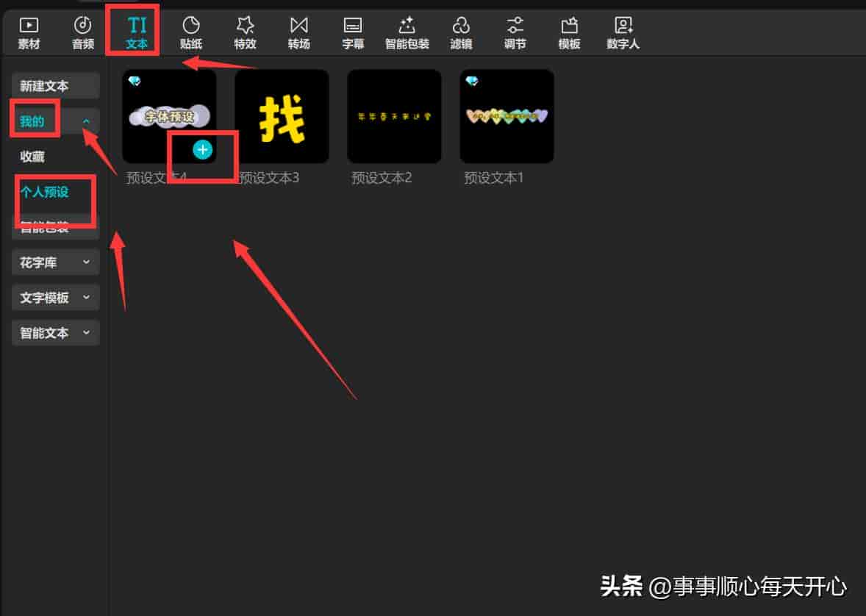Expand the 花字库 dropdown
866x616 pixels.
(x=55, y=262)
